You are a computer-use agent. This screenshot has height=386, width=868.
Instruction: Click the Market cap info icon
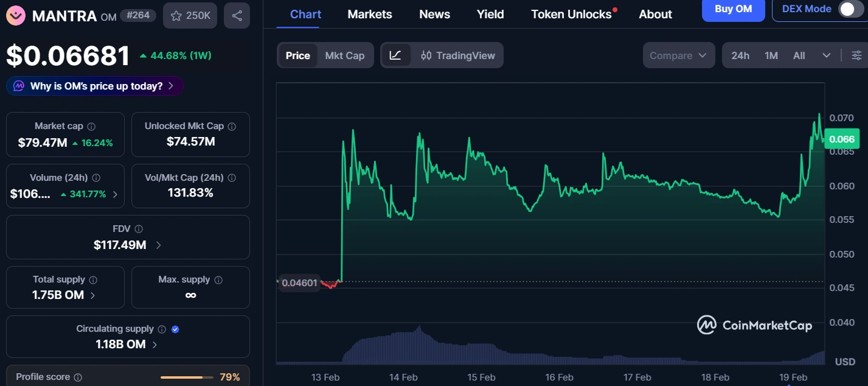[91, 127]
